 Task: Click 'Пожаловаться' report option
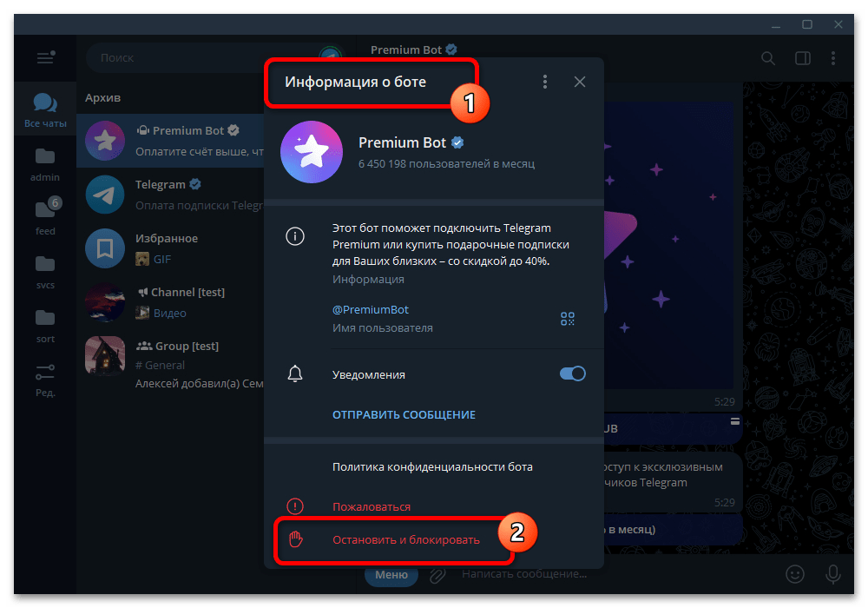pyautogui.click(x=372, y=506)
